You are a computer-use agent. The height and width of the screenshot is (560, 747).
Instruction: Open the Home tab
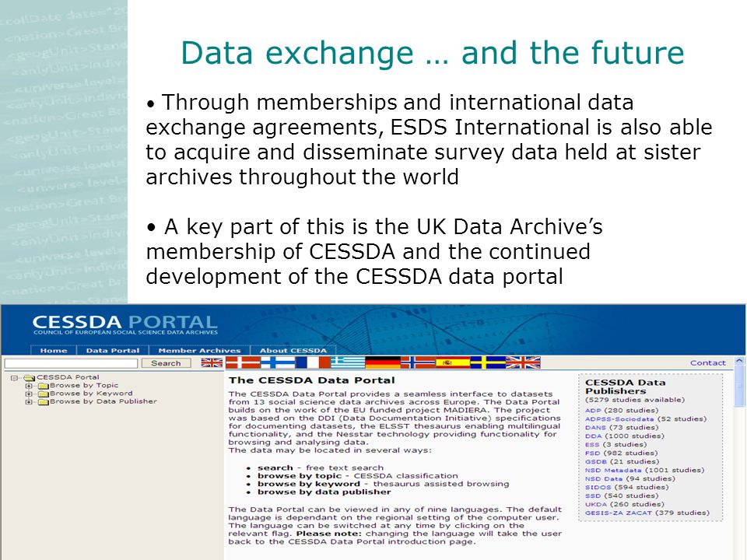pyautogui.click(x=54, y=351)
